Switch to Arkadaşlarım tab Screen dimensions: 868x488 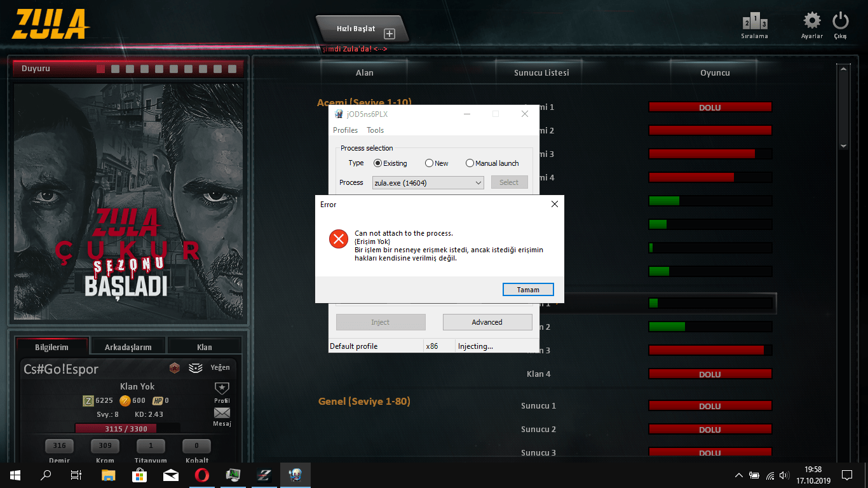click(x=128, y=347)
